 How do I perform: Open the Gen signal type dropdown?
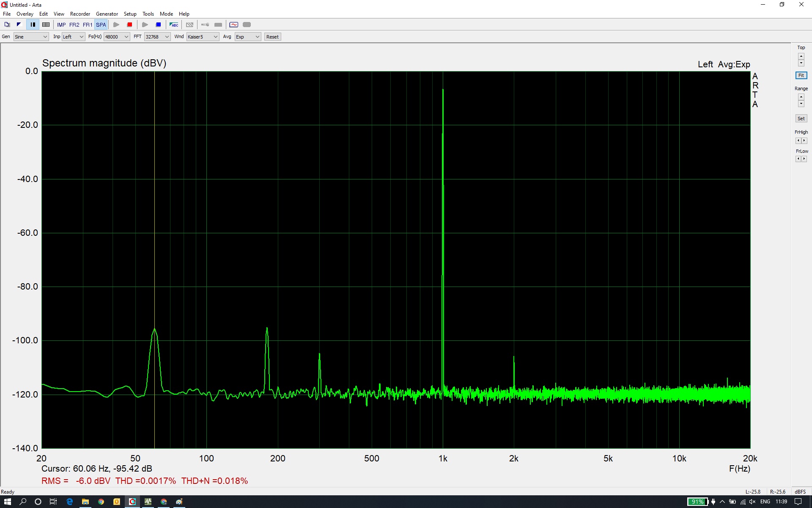pos(31,37)
